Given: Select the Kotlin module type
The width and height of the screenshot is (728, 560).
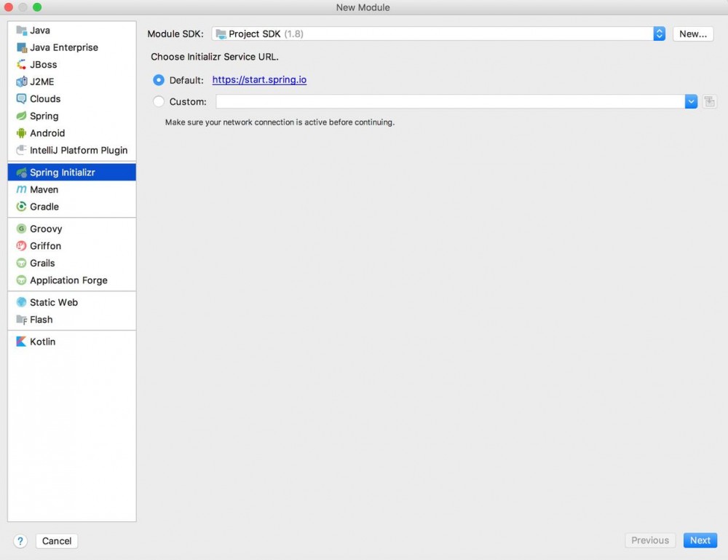Looking at the screenshot, I should [72, 342].
